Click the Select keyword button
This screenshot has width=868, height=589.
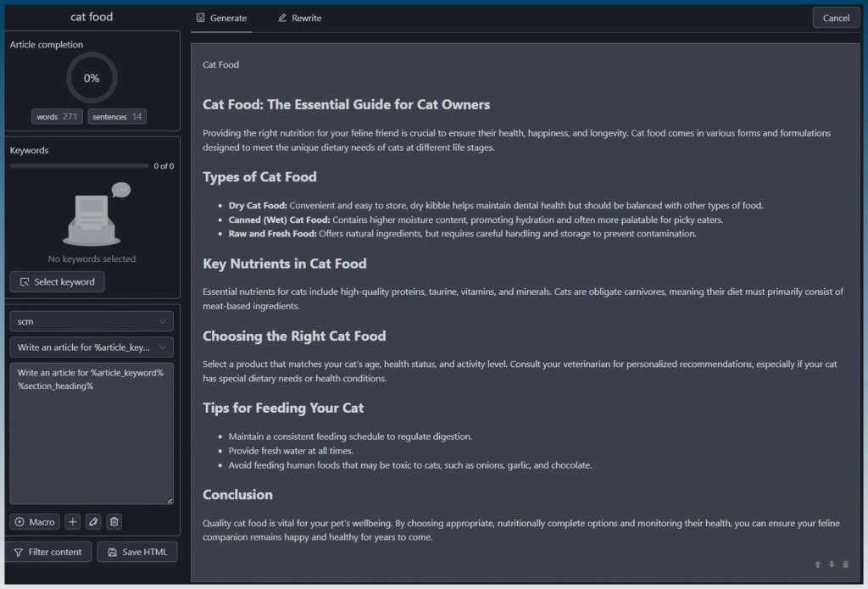[57, 281]
